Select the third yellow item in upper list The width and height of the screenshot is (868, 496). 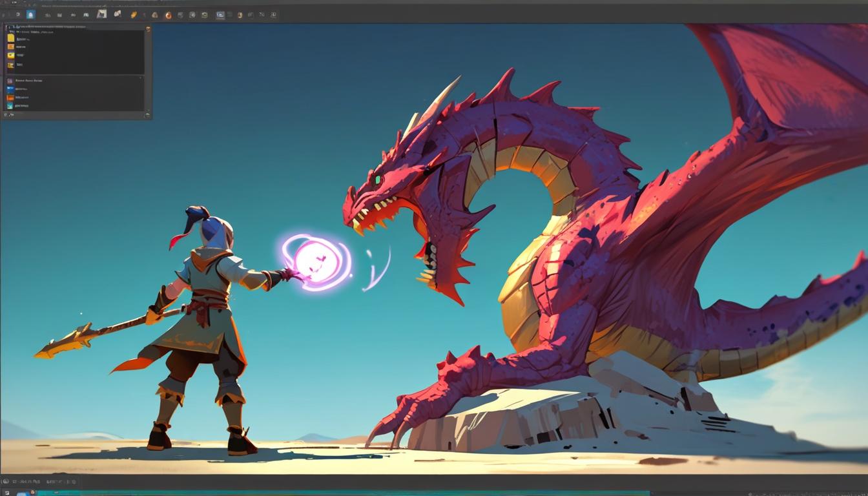[x=10, y=56]
